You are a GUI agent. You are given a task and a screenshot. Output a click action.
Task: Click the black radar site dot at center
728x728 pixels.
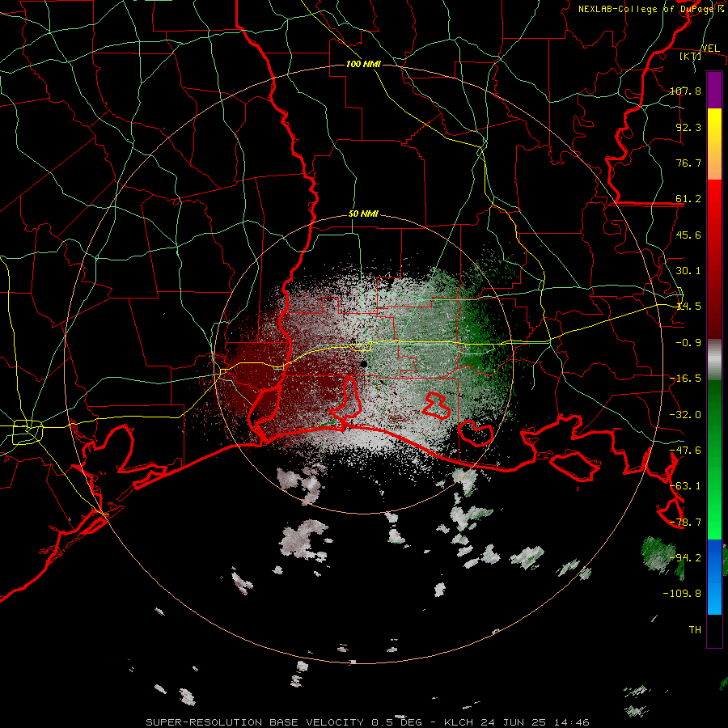click(363, 365)
